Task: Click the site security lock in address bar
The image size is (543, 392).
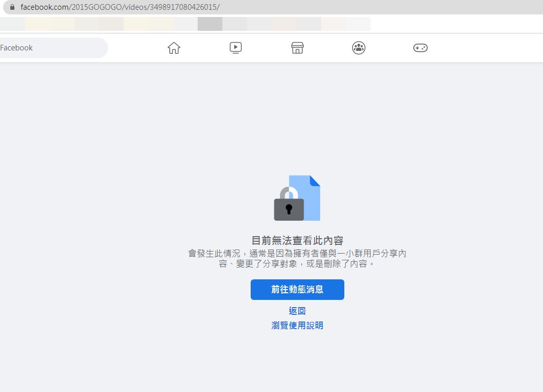Action: tap(12, 8)
